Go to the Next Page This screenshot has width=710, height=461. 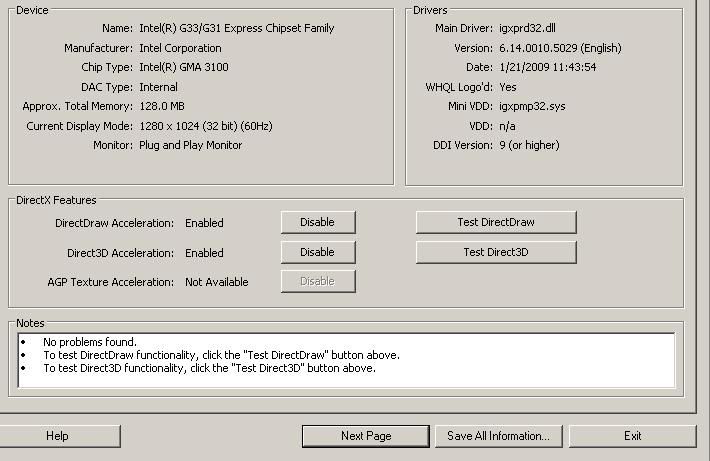point(366,436)
